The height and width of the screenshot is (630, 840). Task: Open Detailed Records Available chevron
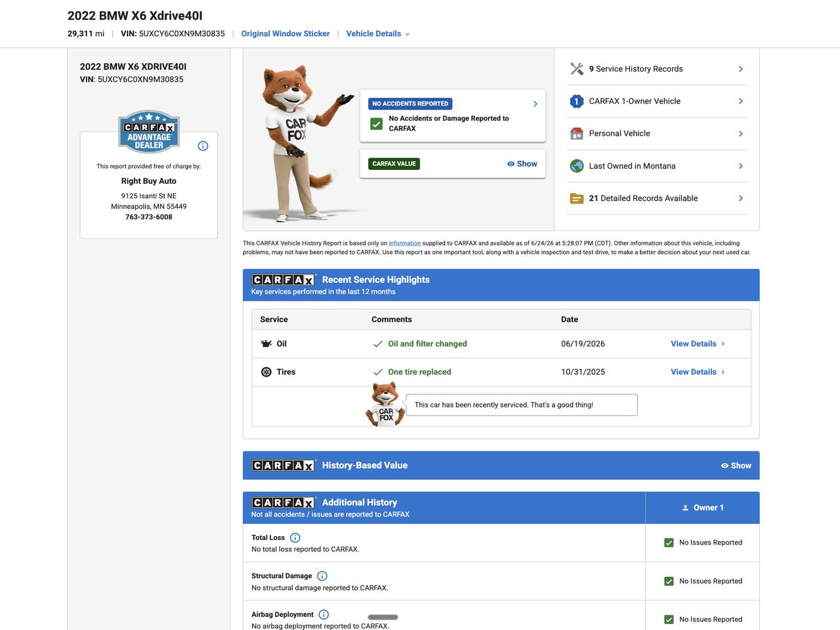pyautogui.click(x=741, y=198)
